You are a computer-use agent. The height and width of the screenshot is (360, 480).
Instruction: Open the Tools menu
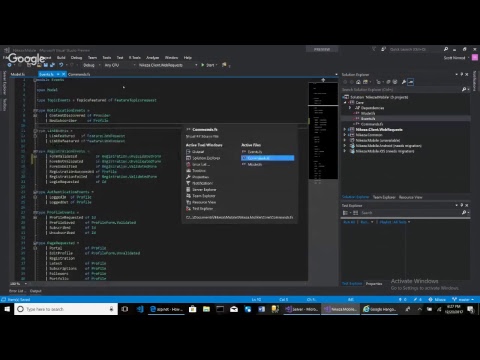(x=107, y=58)
